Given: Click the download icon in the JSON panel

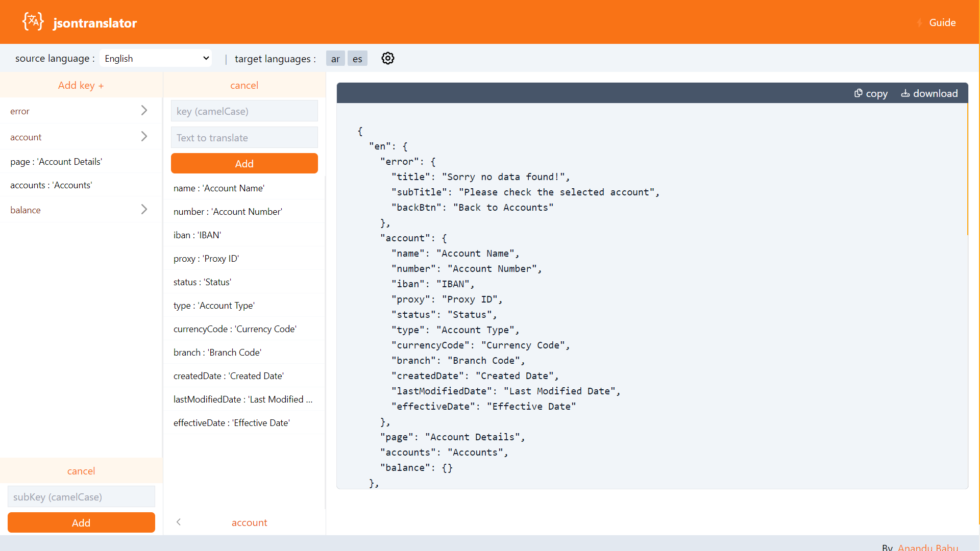Looking at the screenshot, I should click(905, 93).
